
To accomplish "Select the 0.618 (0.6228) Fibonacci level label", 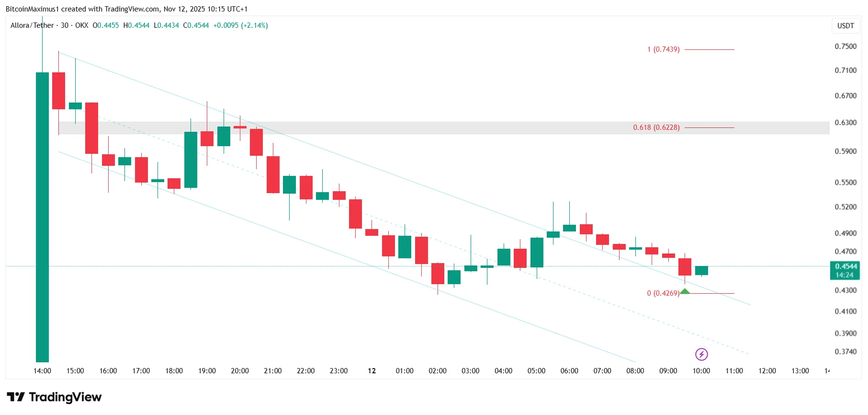I will coord(656,127).
